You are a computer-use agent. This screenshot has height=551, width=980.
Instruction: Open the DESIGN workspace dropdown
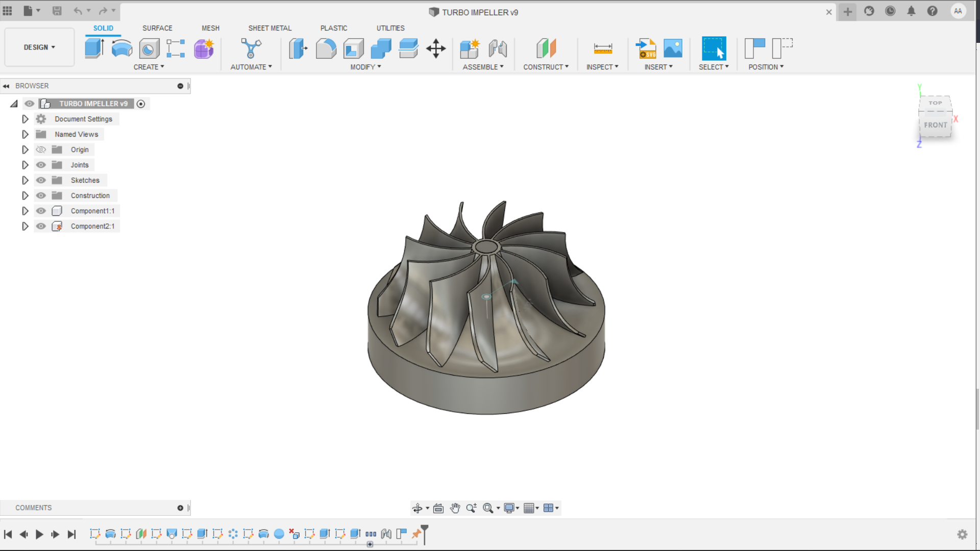point(39,47)
